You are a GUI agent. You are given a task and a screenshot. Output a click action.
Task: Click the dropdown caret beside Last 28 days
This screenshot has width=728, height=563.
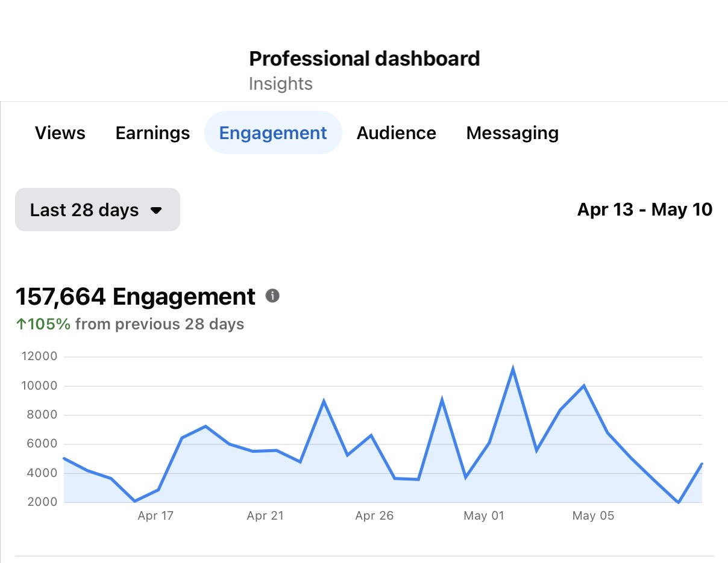click(156, 211)
